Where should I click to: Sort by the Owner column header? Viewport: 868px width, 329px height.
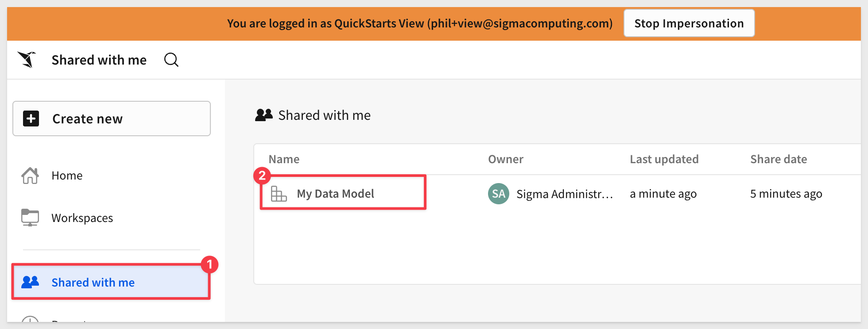[x=506, y=159]
